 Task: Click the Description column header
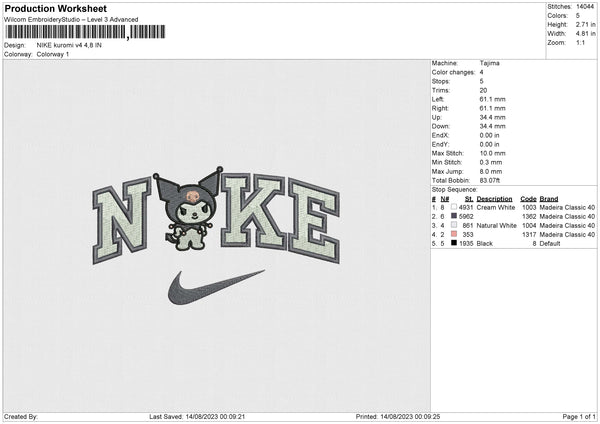pyautogui.click(x=494, y=199)
